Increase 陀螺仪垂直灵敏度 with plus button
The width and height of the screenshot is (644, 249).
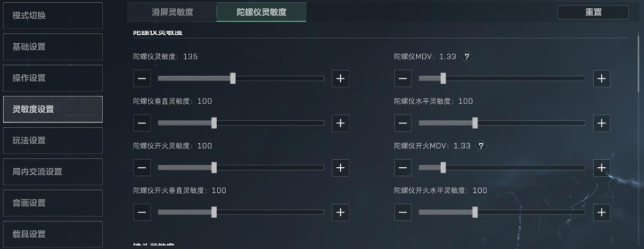pyautogui.click(x=340, y=123)
